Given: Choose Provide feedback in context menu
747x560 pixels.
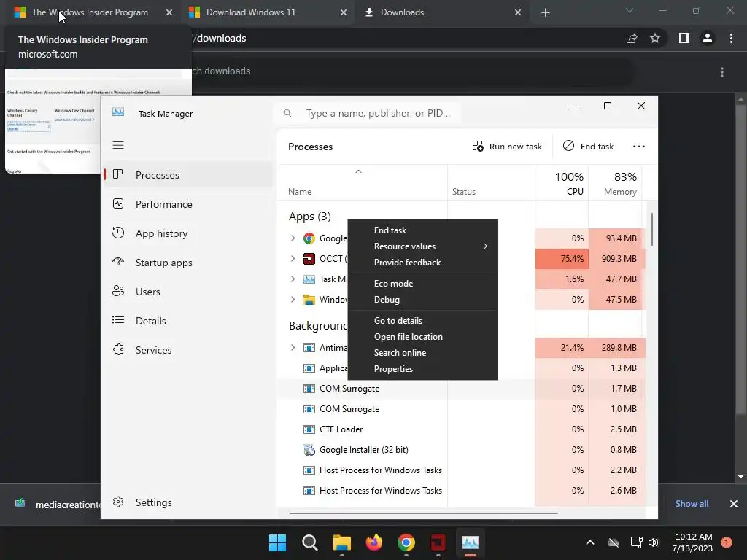Looking at the screenshot, I should pyautogui.click(x=422, y=262).
